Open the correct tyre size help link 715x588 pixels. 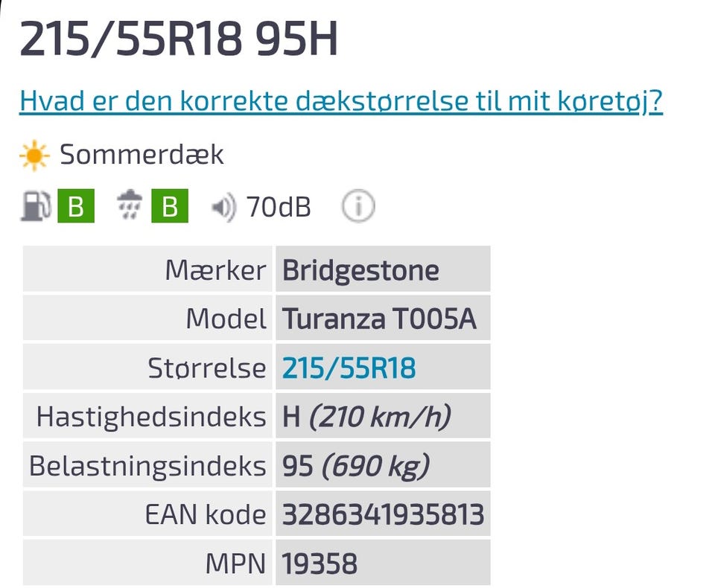coord(341,100)
